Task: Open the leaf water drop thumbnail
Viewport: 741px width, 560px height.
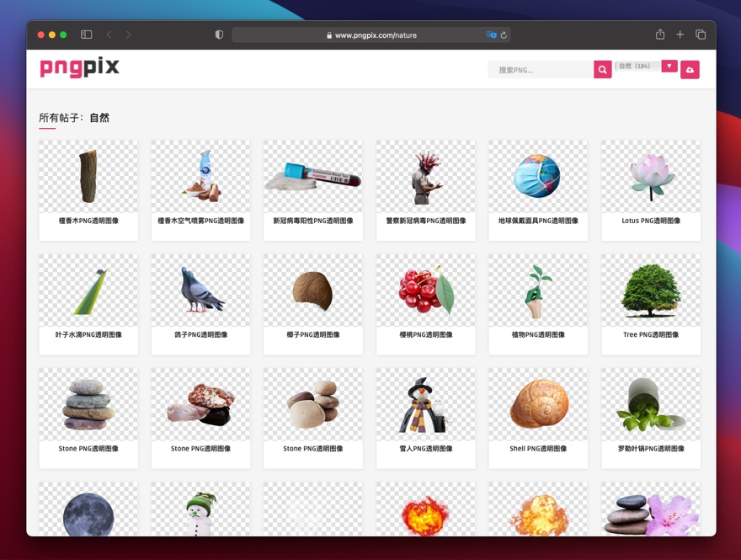Action: (88, 291)
